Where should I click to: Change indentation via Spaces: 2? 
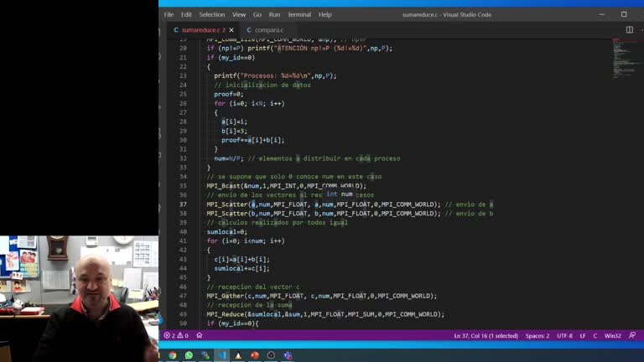pyautogui.click(x=537, y=335)
